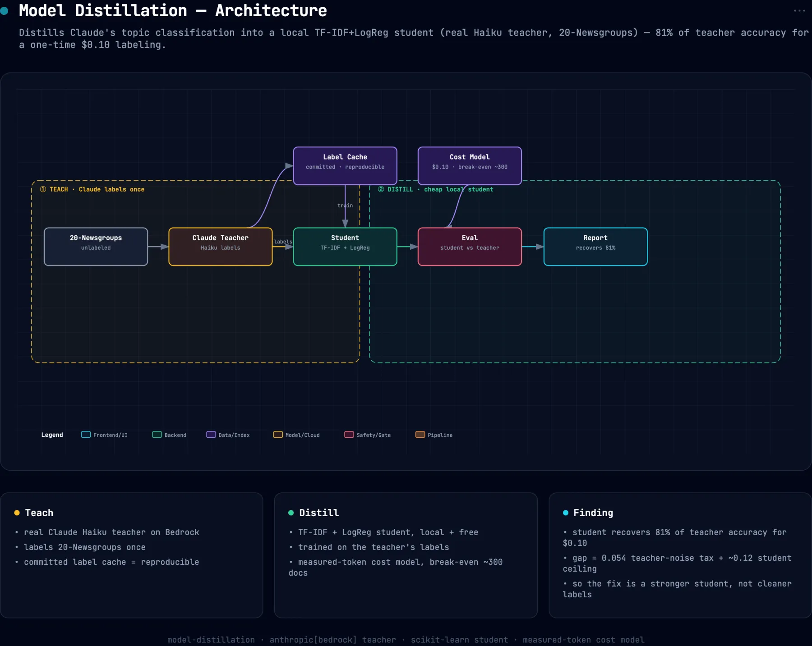Screen dimensions: 812x646
Task: Click 'committed label cache = reproducible' bullet
Action: click(111, 562)
